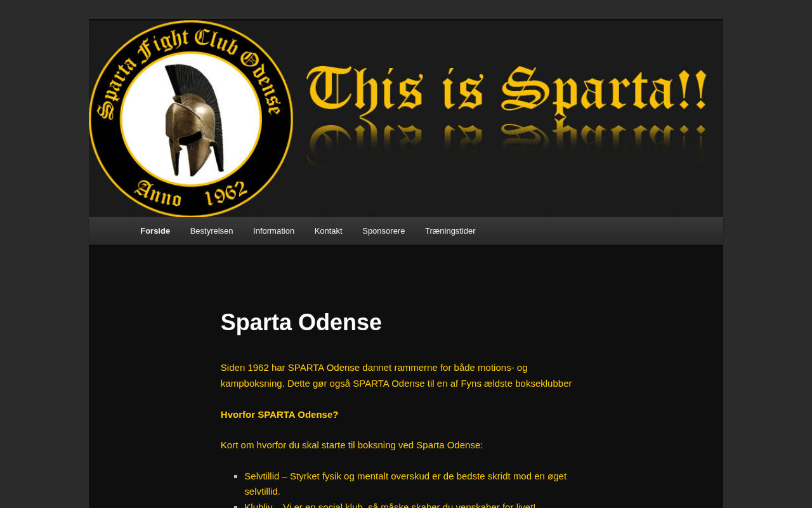This screenshot has width=812, height=508.
Task: Click the paragraph starting 'Siden 1962 har SPARTA'
Action: [x=396, y=375]
